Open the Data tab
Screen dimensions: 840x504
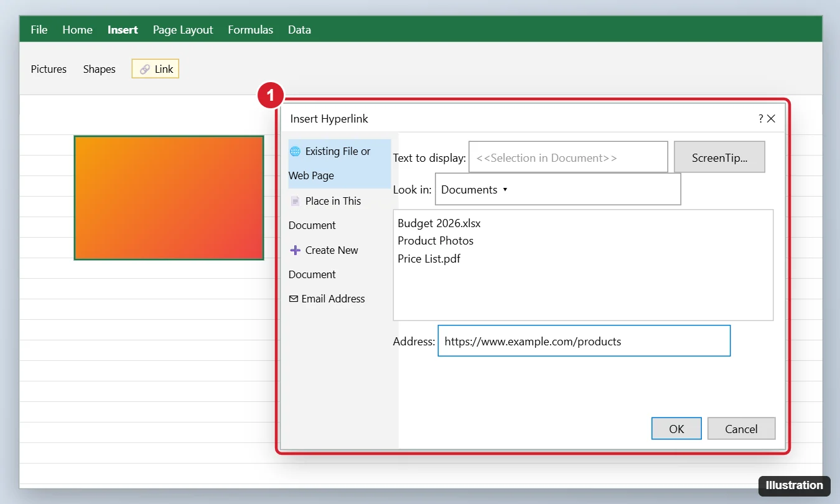pyautogui.click(x=299, y=30)
